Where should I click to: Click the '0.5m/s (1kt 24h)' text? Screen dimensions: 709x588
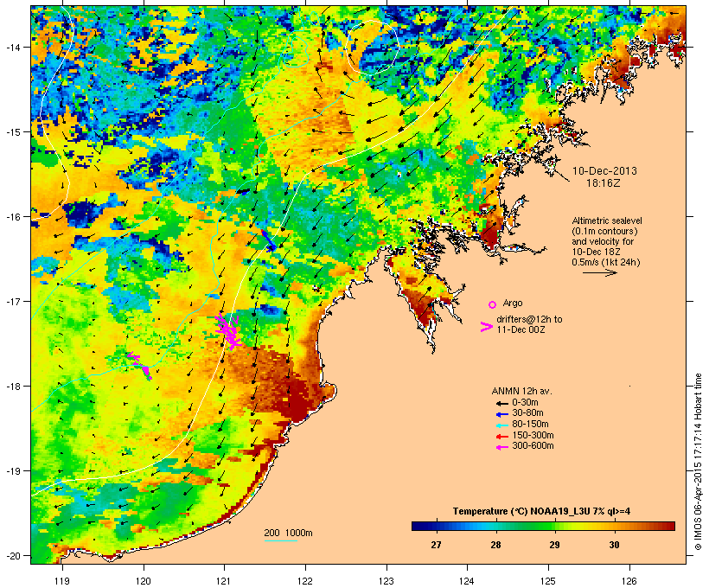click(606, 262)
